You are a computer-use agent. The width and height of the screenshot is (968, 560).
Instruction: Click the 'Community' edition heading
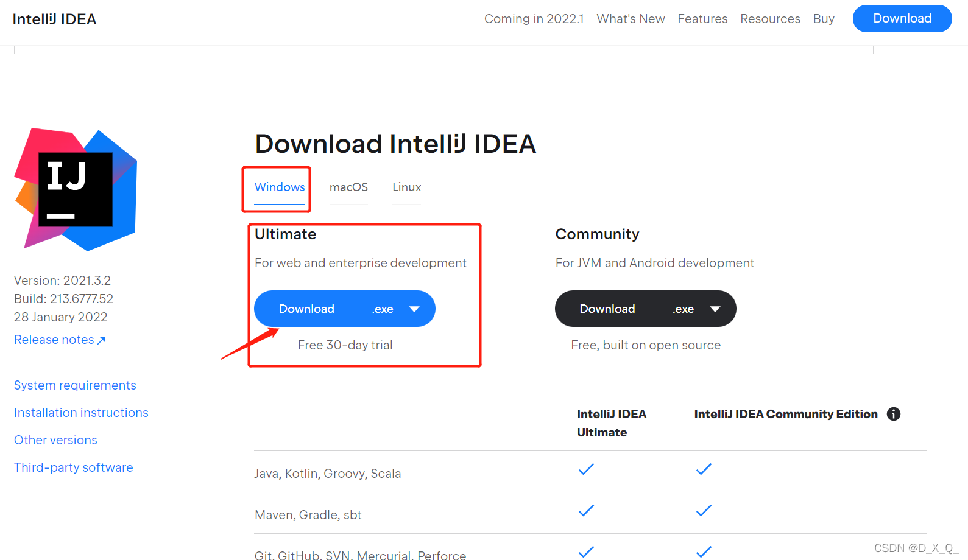597,234
